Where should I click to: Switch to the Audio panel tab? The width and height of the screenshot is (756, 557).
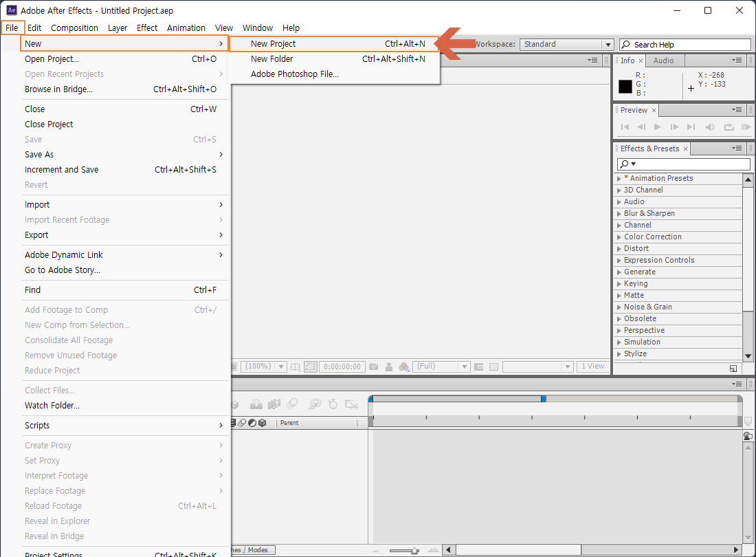click(663, 61)
